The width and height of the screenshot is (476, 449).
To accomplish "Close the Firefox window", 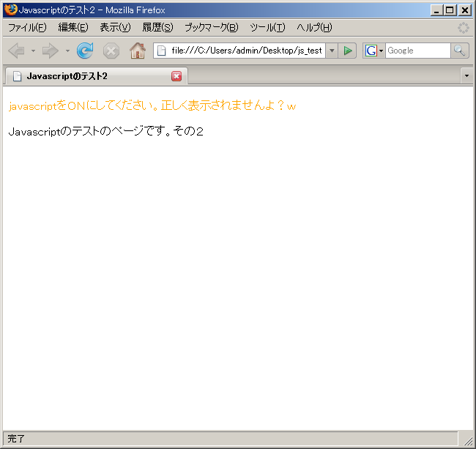I will [x=465, y=10].
